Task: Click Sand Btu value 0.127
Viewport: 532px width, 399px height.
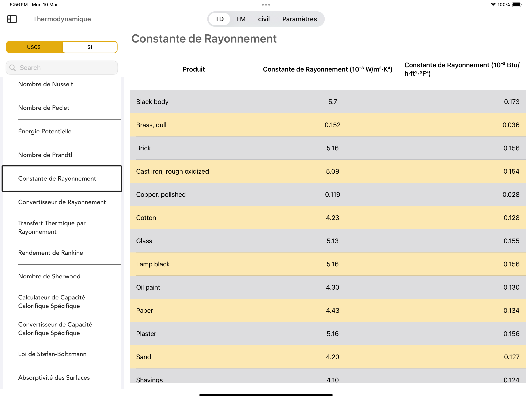Action: [512, 357]
